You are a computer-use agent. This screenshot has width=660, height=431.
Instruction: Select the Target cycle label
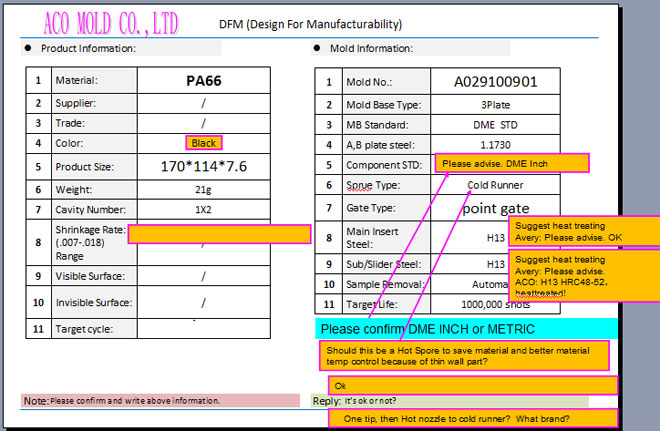coord(84,329)
